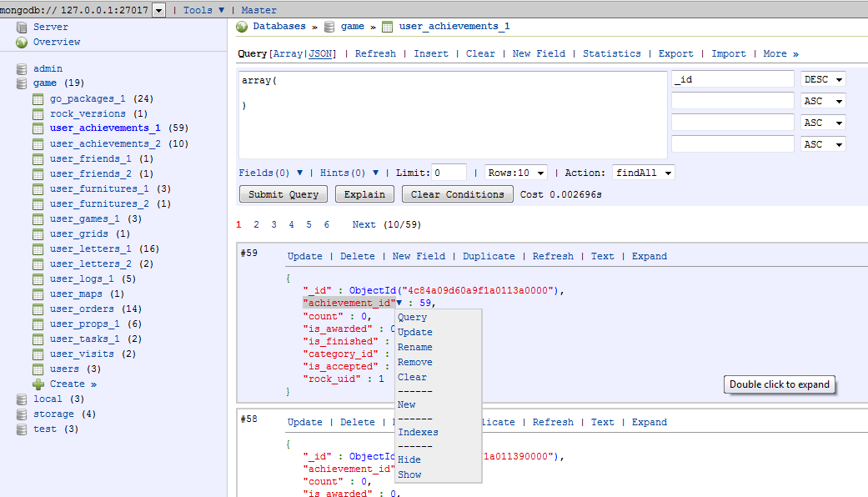Click the user_achievements_1 icon in the breadcrumb
Viewport: 868px width, 497px height.
387,26
